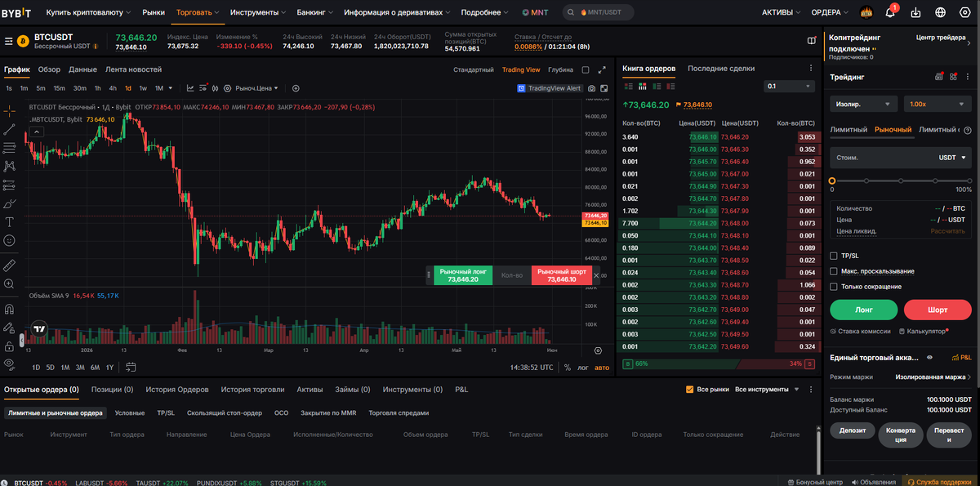The image size is (980, 486).
Task: Click the green Лонг button
Action: coord(864,310)
